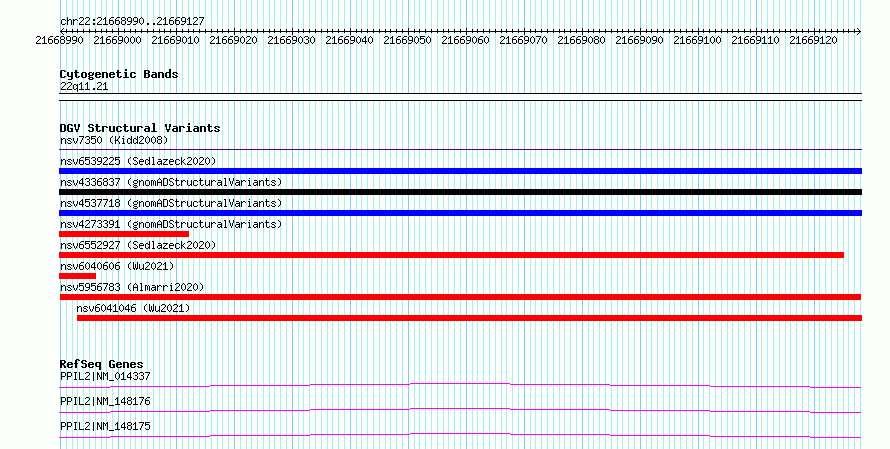Image resolution: width=890 pixels, height=449 pixels.
Task: Click the black nsv4336837 variant bar
Action: click(x=460, y=192)
